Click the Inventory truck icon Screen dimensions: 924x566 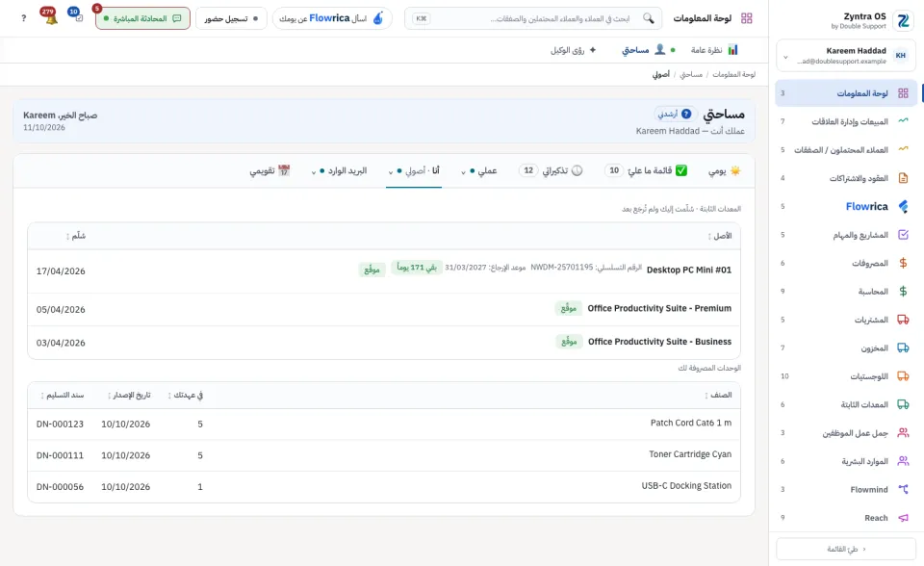coord(903,347)
